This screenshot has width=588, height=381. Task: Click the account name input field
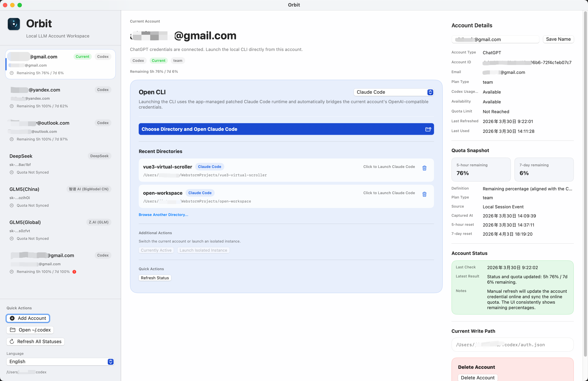495,39
